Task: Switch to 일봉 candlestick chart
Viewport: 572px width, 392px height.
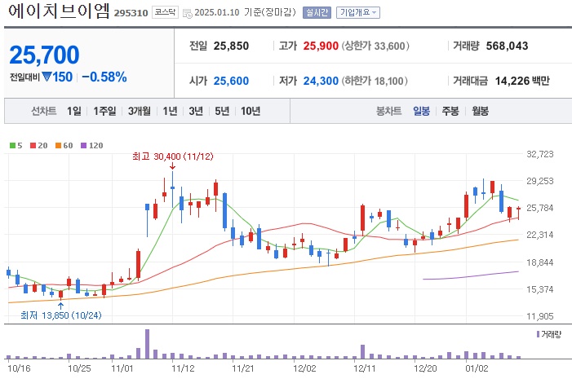Action: coord(421,111)
